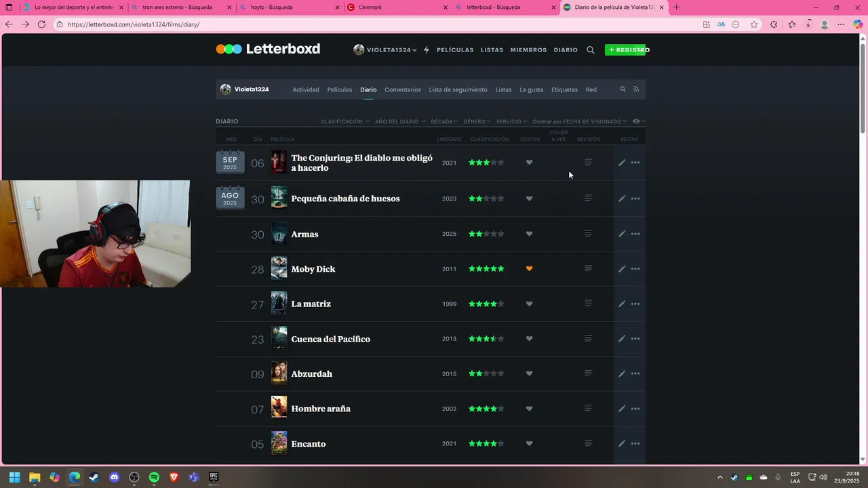Open the Letterboxd search icon in header
Screen dimensions: 868x488
click(591, 49)
